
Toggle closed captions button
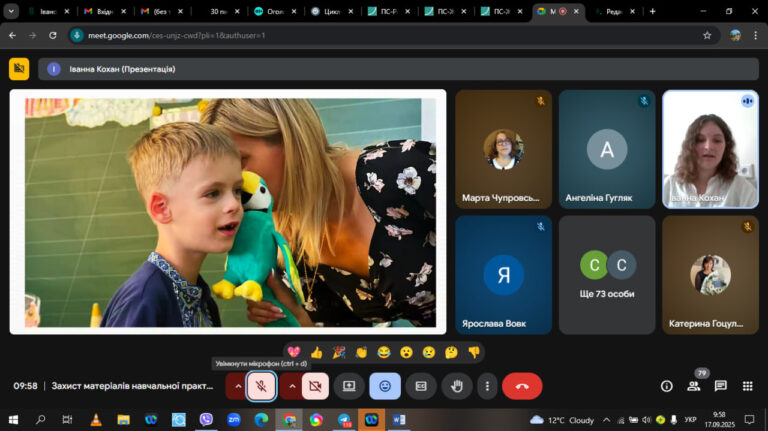pyautogui.click(x=421, y=386)
